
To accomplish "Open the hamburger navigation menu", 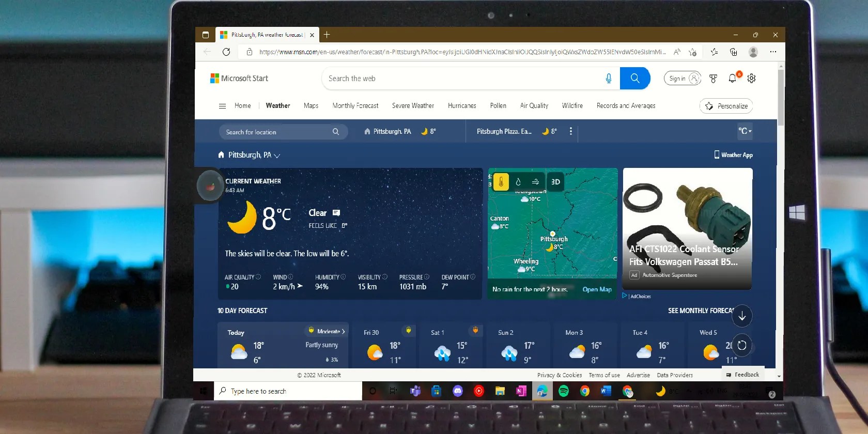I will pos(223,106).
